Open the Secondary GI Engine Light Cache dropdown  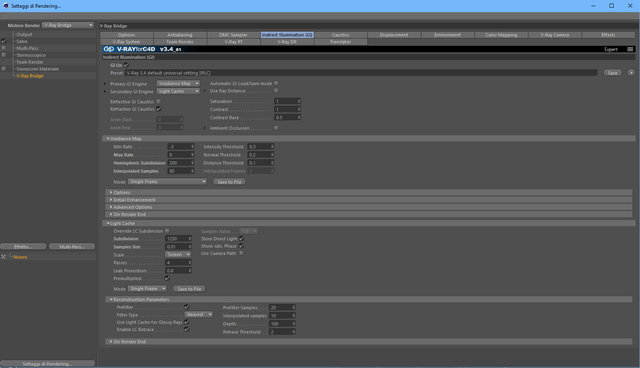[x=178, y=91]
